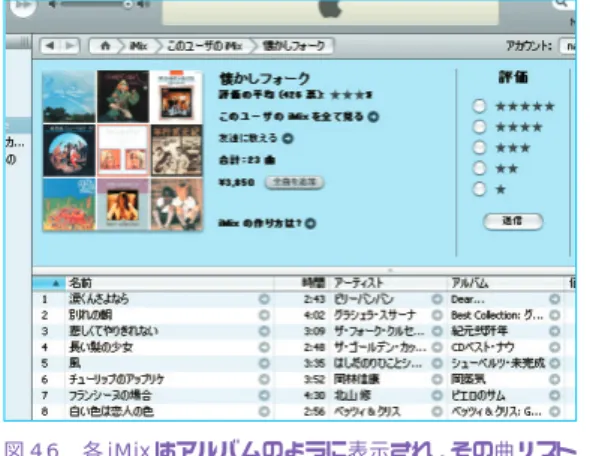Image resolution: width=590 pixels, height=456 pixels.
Task: Sort by the アーティスト column header
Action: 388,283
